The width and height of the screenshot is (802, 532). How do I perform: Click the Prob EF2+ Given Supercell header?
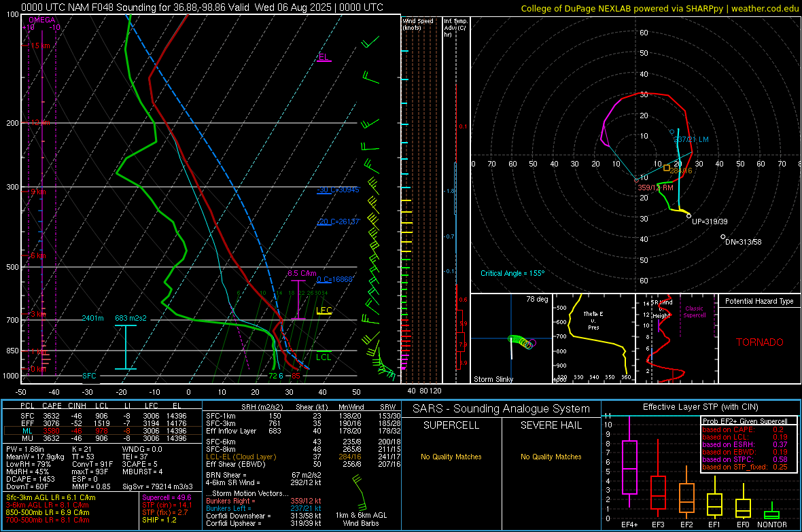[x=745, y=421]
